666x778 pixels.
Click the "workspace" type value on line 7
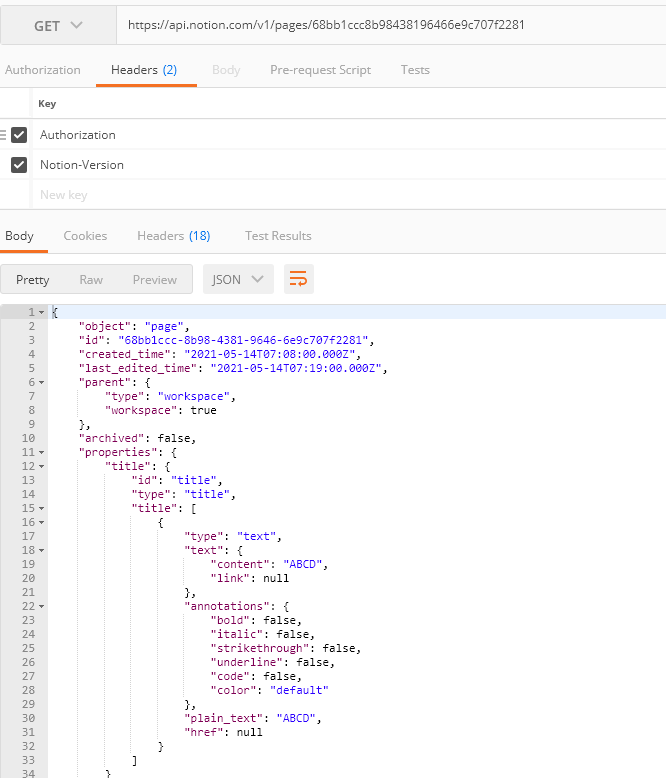194,396
